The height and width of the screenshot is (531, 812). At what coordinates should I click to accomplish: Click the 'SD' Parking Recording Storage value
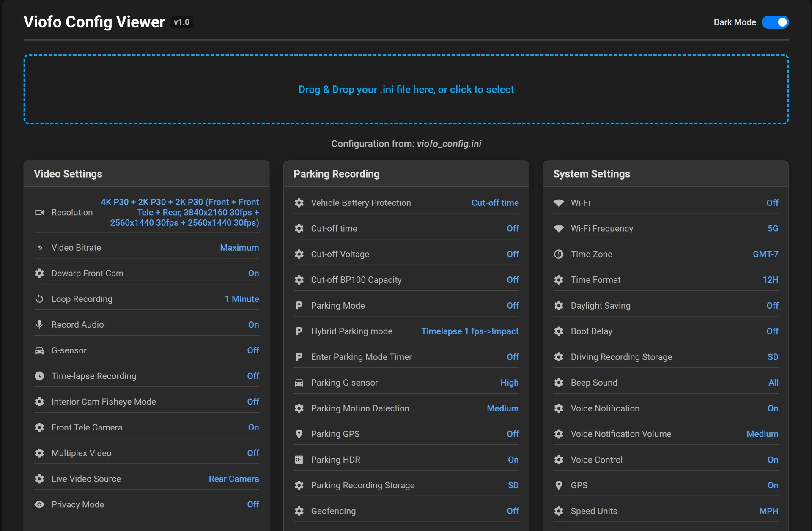click(513, 485)
